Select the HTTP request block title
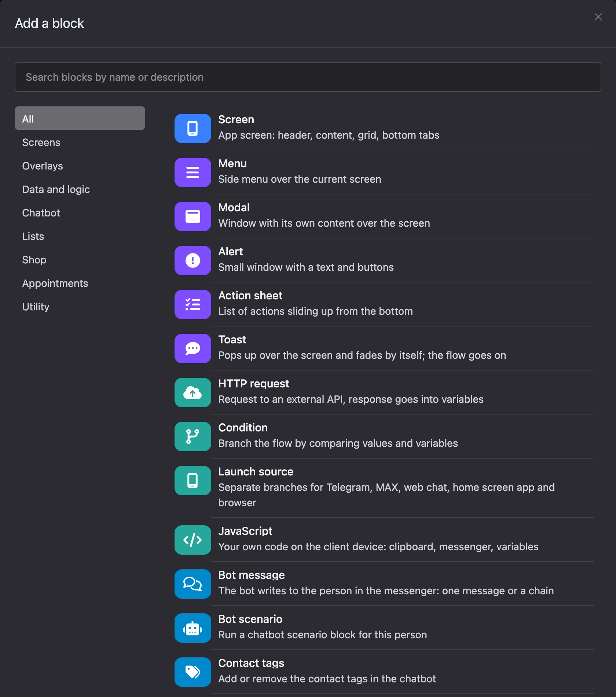Screen dimensions: 616x697 coord(254,384)
